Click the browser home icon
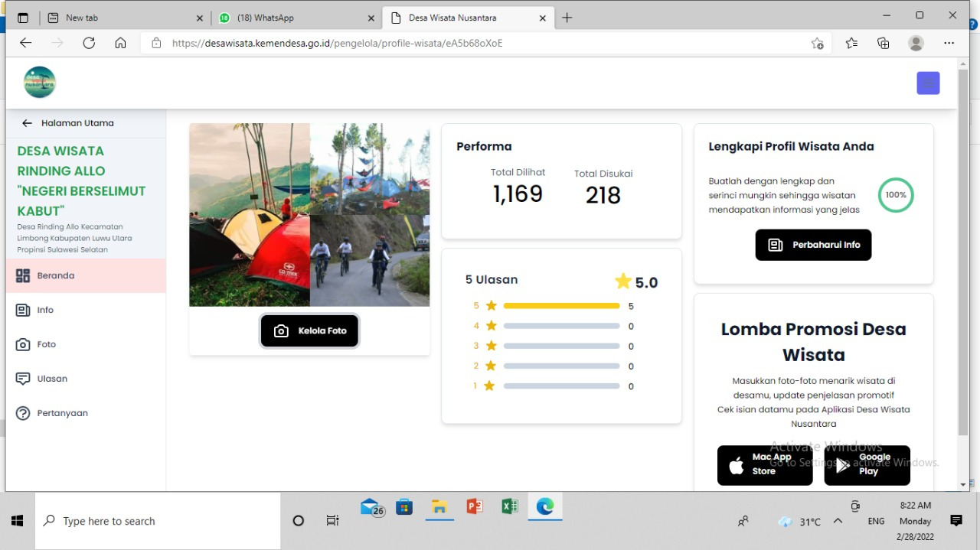This screenshot has width=980, height=550. (x=120, y=43)
